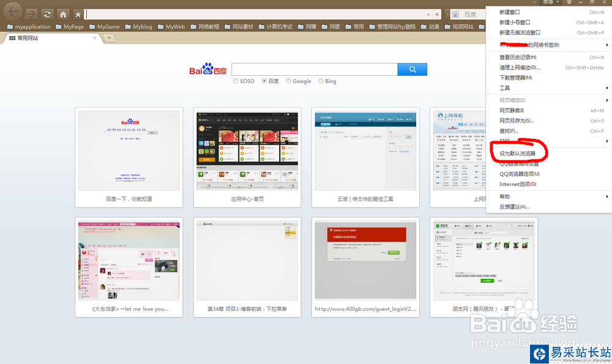Click the Baidu logo above the thumbnails
Image resolution: width=612 pixels, height=364 pixels.
click(207, 69)
